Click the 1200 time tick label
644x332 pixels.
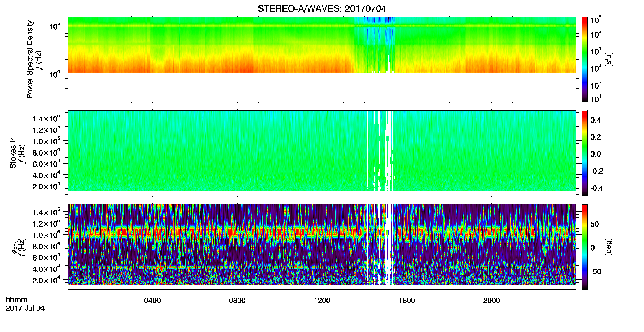(x=322, y=300)
